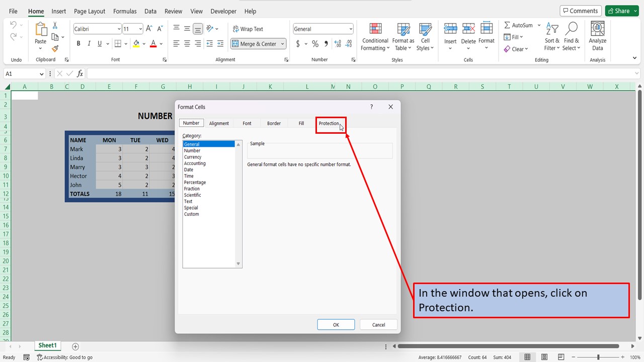Cancel the Format Cells dialog
This screenshot has height=362, width=644.
pos(378,324)
